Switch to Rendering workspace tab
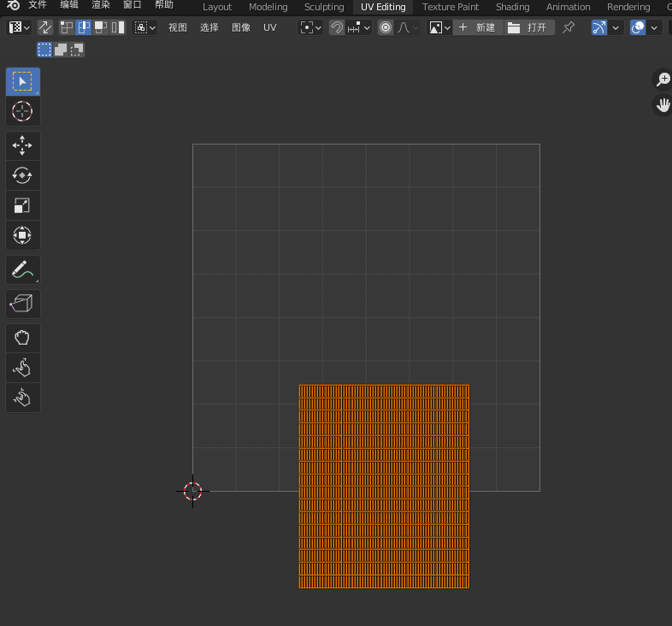The height and width of the screenshot is (626, 672). point(628,7)
